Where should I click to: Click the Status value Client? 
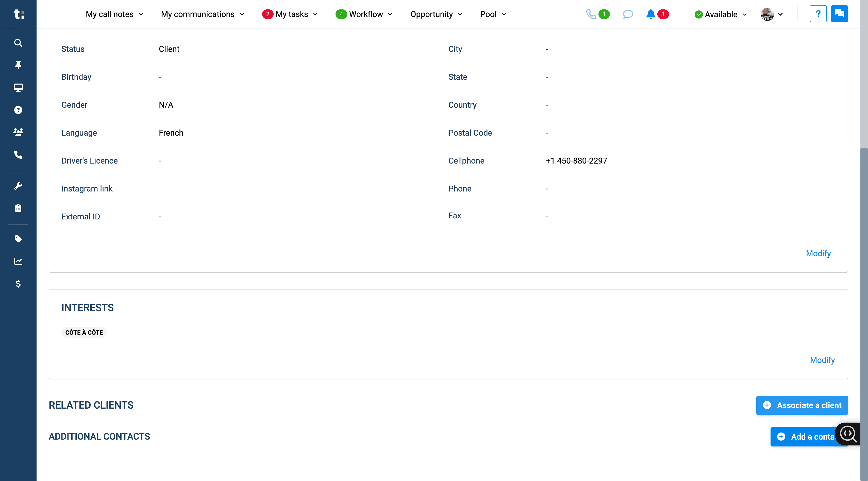click(169, 49)
